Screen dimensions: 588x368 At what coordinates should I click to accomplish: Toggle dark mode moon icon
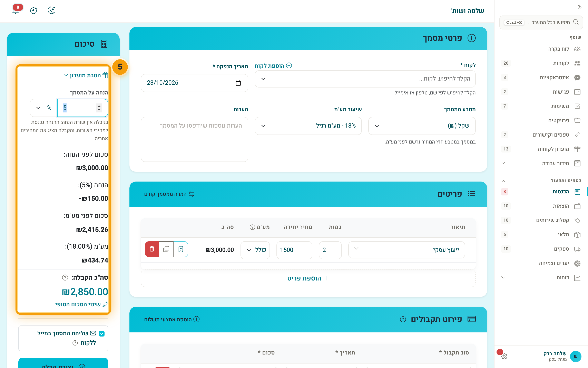pos(51,10)
